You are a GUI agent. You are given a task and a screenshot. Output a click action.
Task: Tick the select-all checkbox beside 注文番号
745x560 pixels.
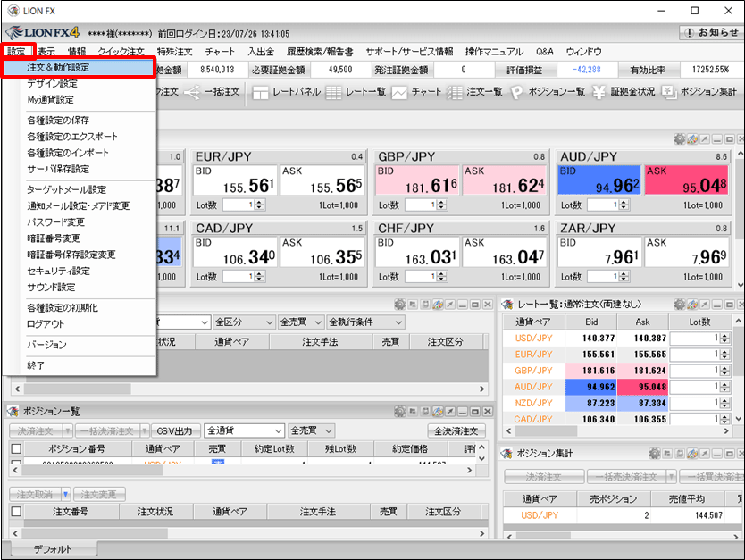pos(16,512)
